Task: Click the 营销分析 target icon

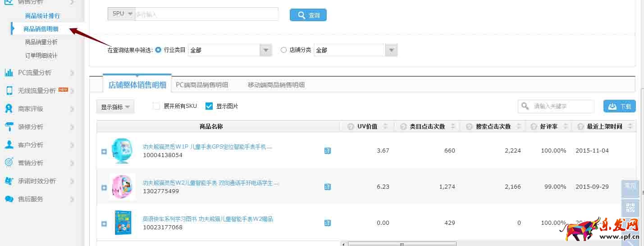Action: (9, 163)
